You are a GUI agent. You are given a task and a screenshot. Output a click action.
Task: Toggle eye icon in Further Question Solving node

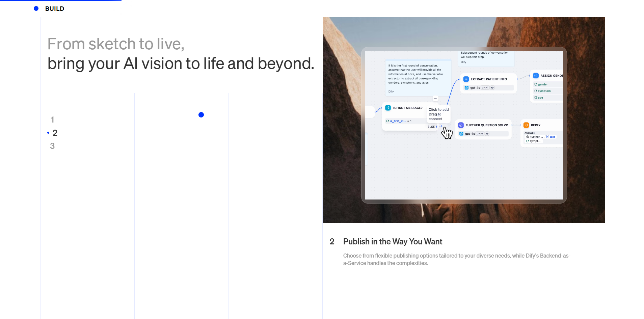[x=487, y=134]
